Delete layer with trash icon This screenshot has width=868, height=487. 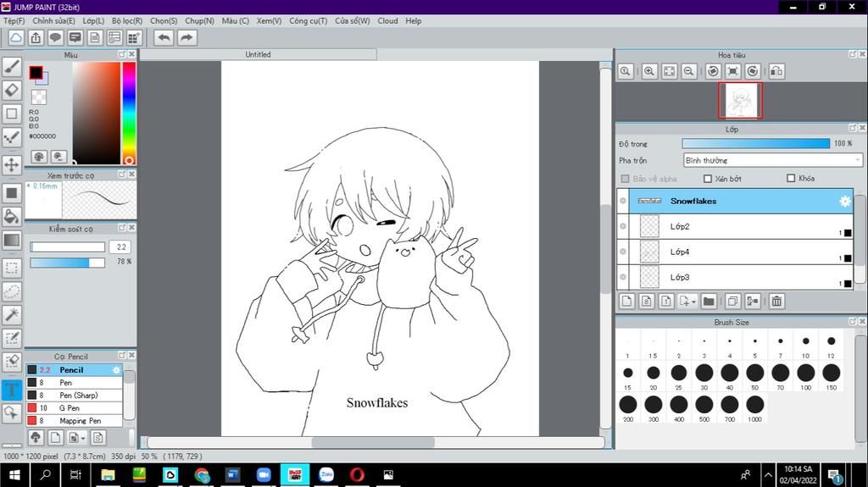776,301
